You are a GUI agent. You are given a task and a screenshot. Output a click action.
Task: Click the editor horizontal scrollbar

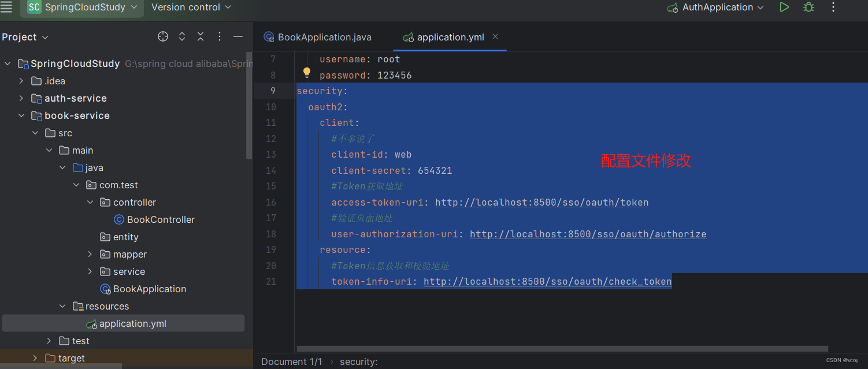click(x=562, y=349)
